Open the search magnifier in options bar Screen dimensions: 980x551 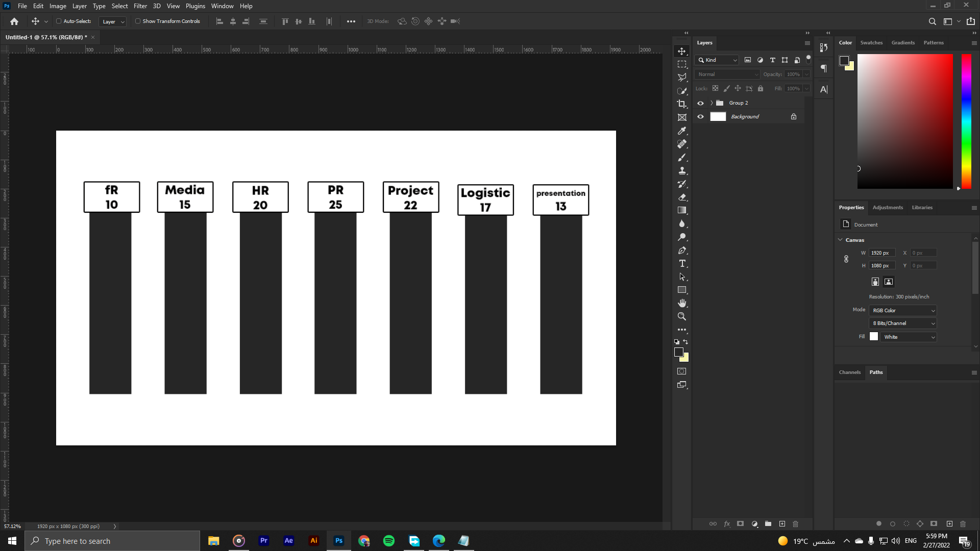click(932, 21)
